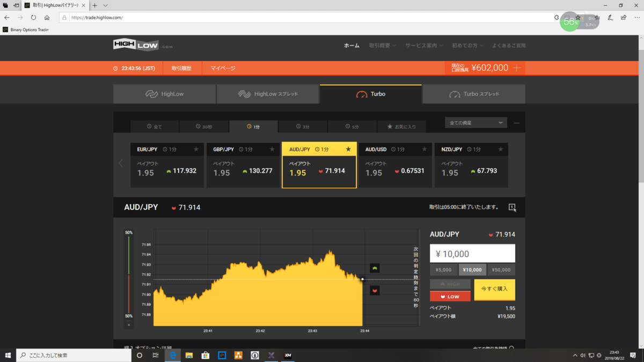This screenshot has height=362, width=644.
Task: Click the star on the NZD/JPY card
Action: click(501, 150)
